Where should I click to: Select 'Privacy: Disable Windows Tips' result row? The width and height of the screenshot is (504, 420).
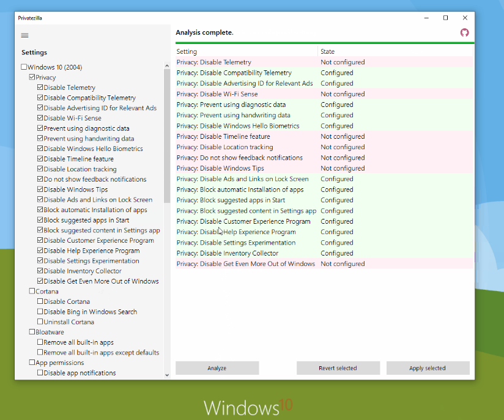324,168
